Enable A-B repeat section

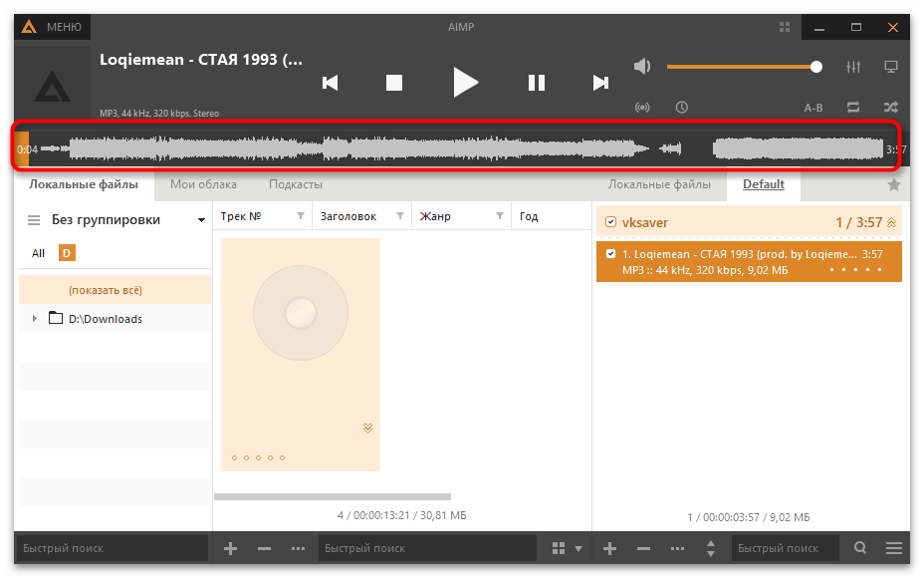click(x=813, y=107)
